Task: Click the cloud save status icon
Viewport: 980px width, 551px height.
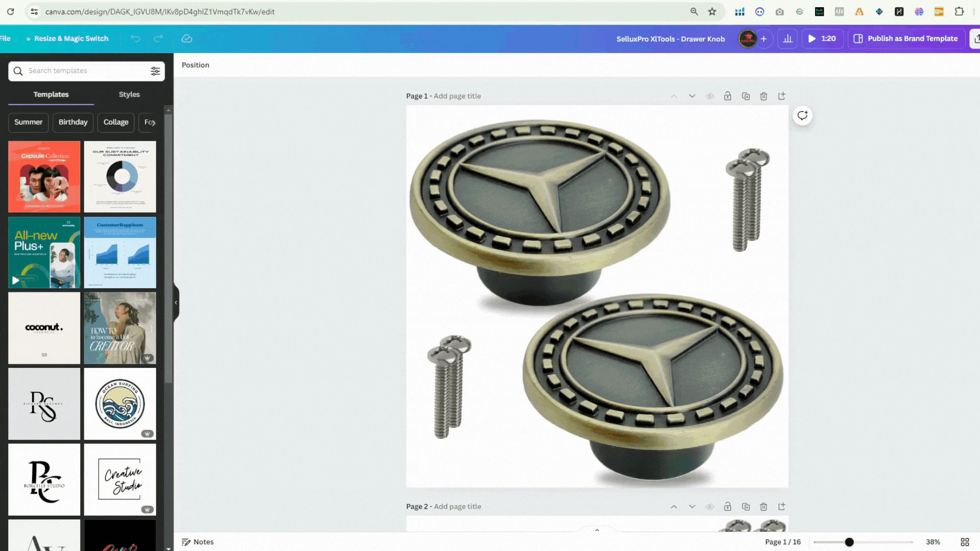Action: 187,38
